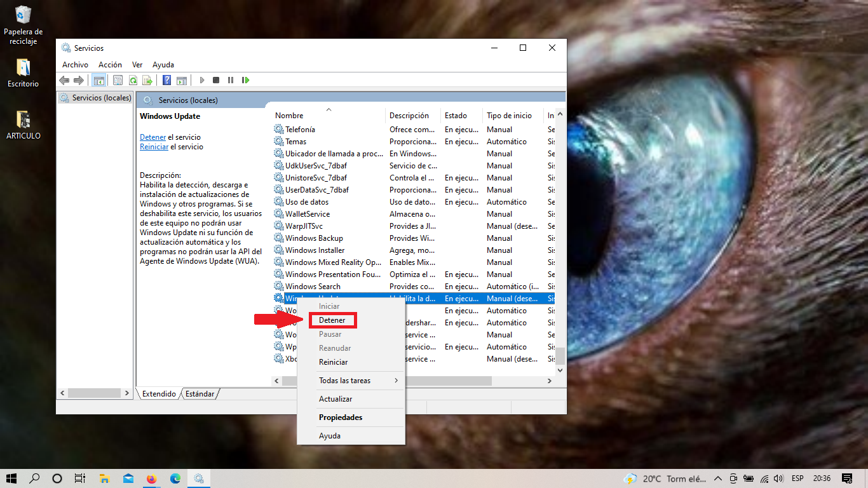
Task: Open Propiedades from the context menu
Action: pos(341,417)
